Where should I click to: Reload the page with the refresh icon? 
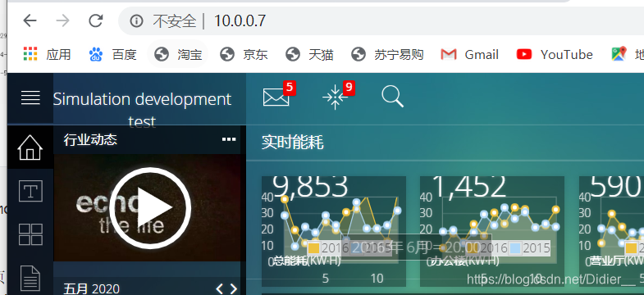[x=96, y=20]
